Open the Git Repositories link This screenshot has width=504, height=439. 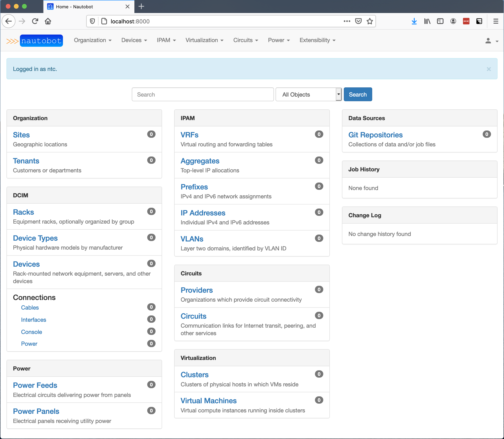coord(375,135)
